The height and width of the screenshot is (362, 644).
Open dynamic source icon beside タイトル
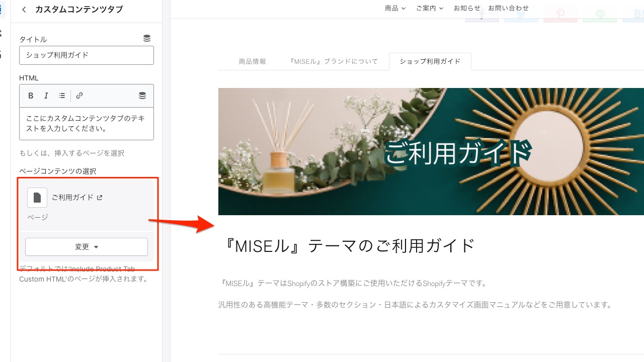click(146, 38)
